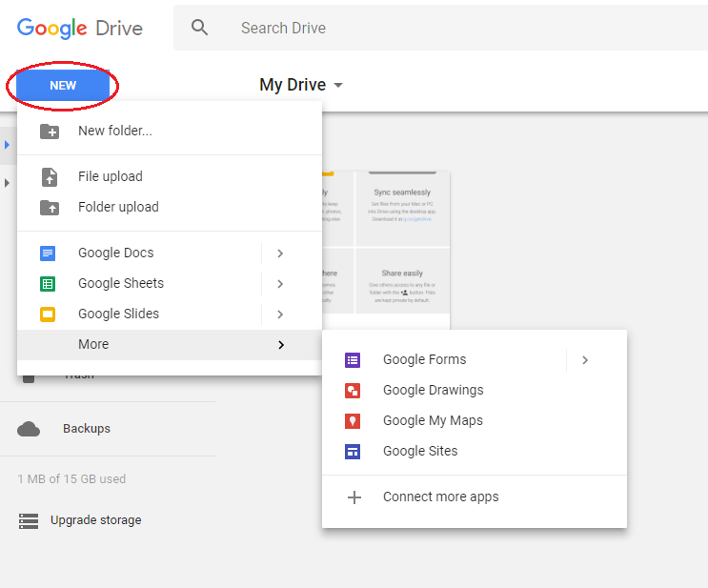Select Connect more apps
This screenshot has height=588, width=708.
(x=475, y=497)
